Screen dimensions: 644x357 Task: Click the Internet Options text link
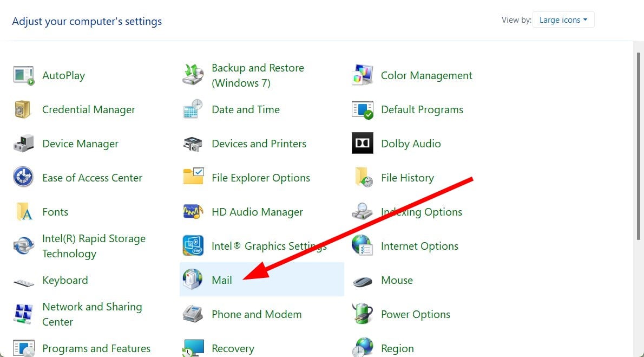point(420,246)
